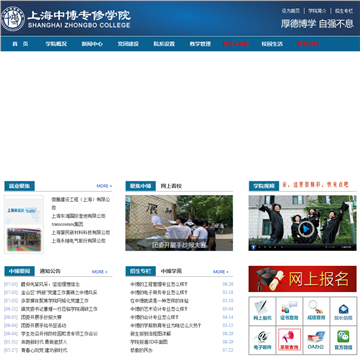Viewport: 360px width, 360px height.
Task: Go to 首页 in the navigation bar
Action: pyautogui.click(x=20, y=44)
